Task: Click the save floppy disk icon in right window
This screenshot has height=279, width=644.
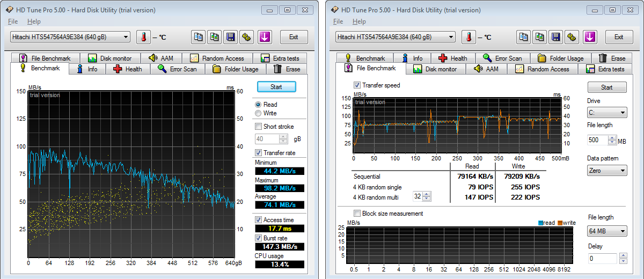Action: [x=557, y=37]
